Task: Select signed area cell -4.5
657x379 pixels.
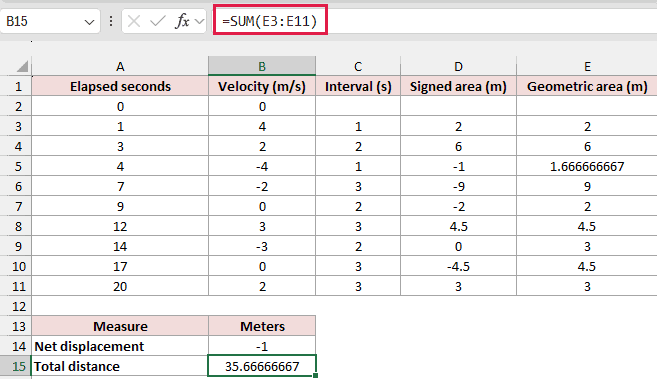Action: coord(458,266)
